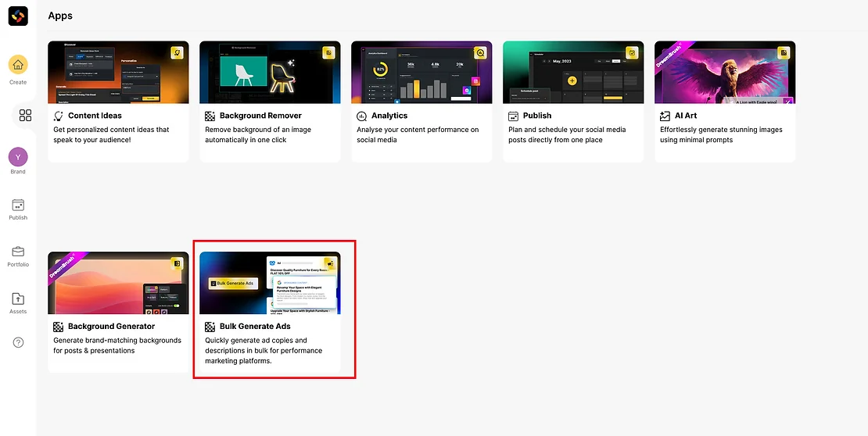Open the Content Ideas app title
Image resolution: width=868 pixels, height=436 pixels.
point(95,116)
